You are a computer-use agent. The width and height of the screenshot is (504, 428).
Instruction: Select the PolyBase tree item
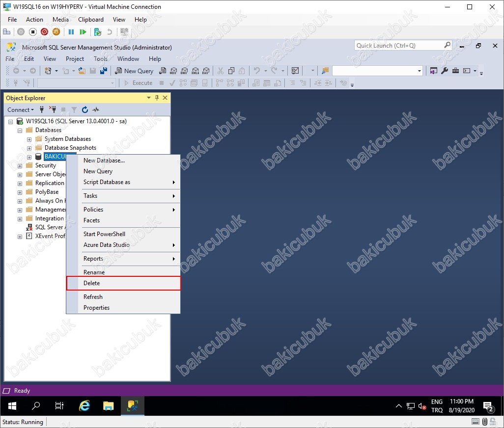coord(47,192)
